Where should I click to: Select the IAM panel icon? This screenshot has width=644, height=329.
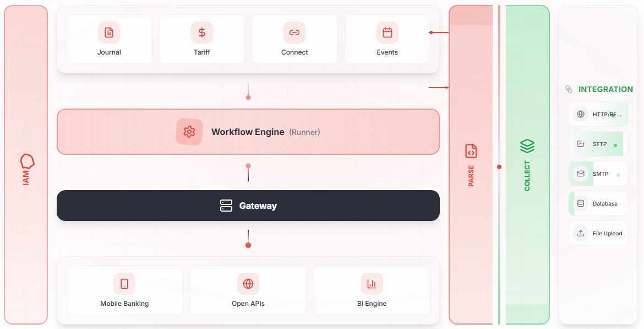(28, 161)
